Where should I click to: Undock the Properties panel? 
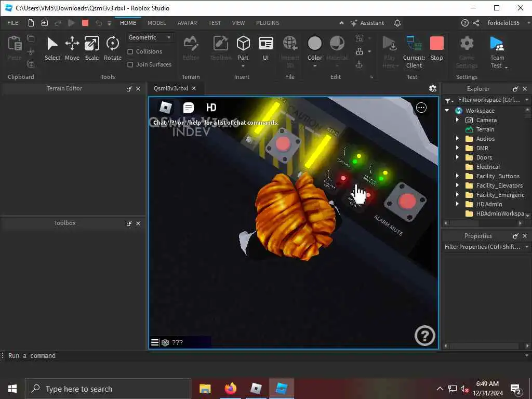coord(516,236)
